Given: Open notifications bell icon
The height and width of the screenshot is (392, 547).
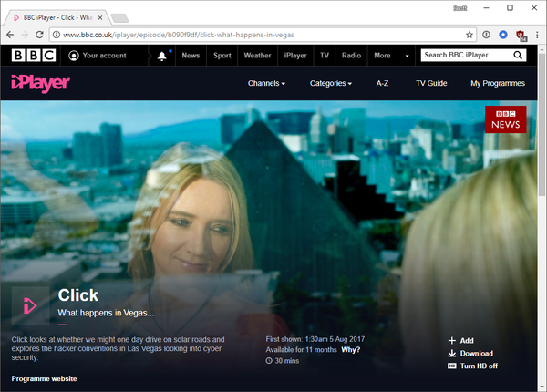Looking at the screenshot, I should (x=162, y=56).
